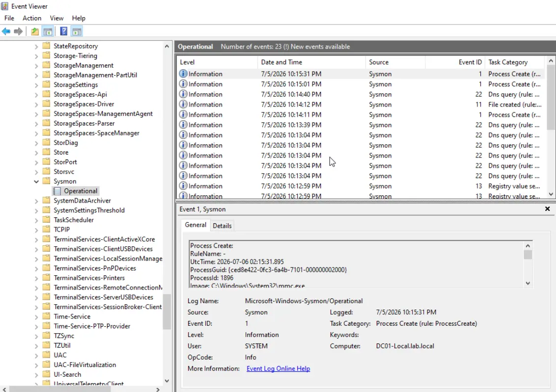Click info icon of 10:14:40 PM event
Screen dimensions: 556x392
tap(183, 94)
